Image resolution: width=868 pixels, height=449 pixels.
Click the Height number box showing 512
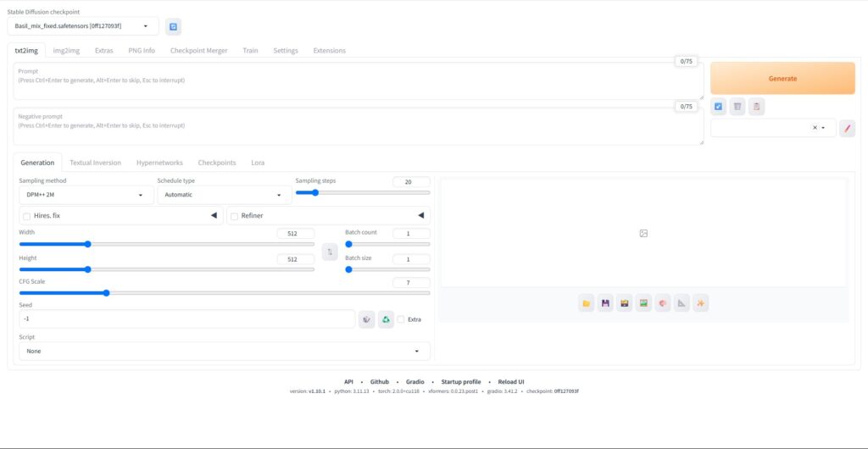pyautogui.click(x=296, y=258)
